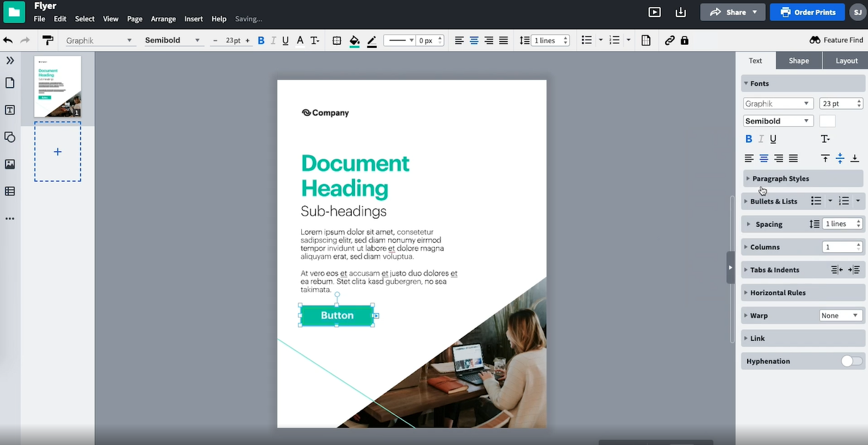Click the format painter icon in the toolbar
The width and height of the screenshot is (868, 445).
(x=48, y=40)
